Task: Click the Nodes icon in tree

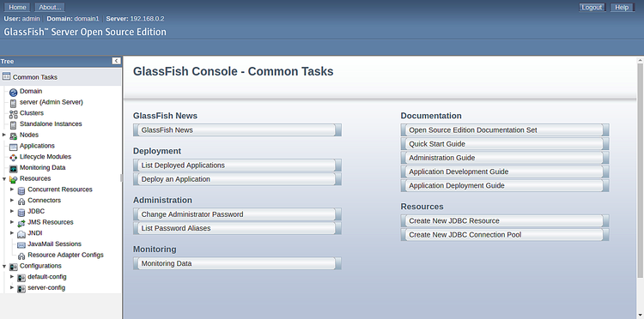Action: click(13, 135)
